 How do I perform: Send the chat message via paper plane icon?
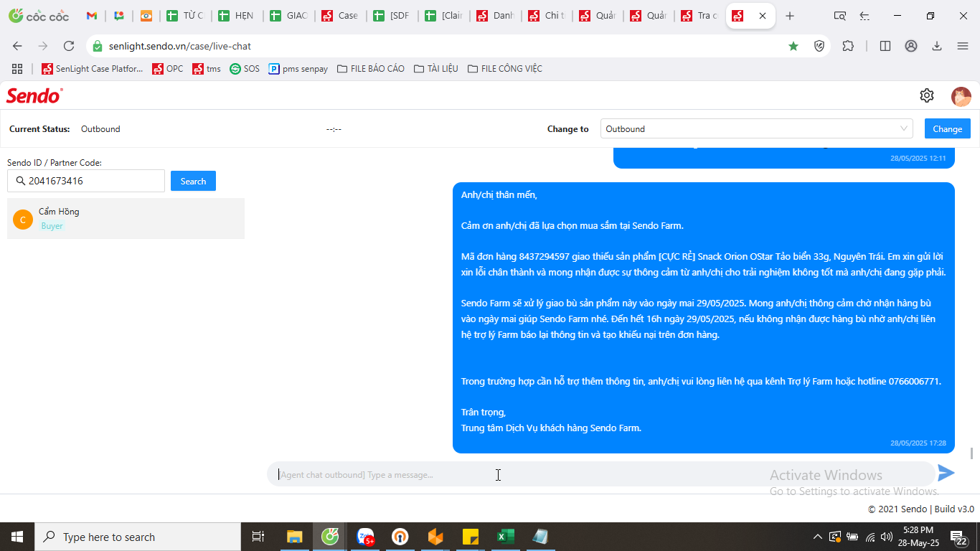coord(946,473)
